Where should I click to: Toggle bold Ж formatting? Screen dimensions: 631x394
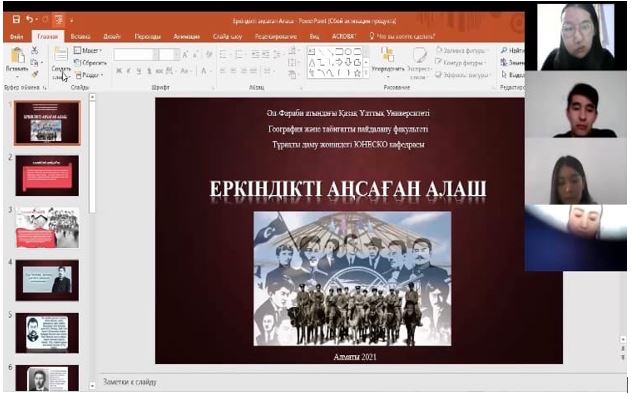[119, 71]
